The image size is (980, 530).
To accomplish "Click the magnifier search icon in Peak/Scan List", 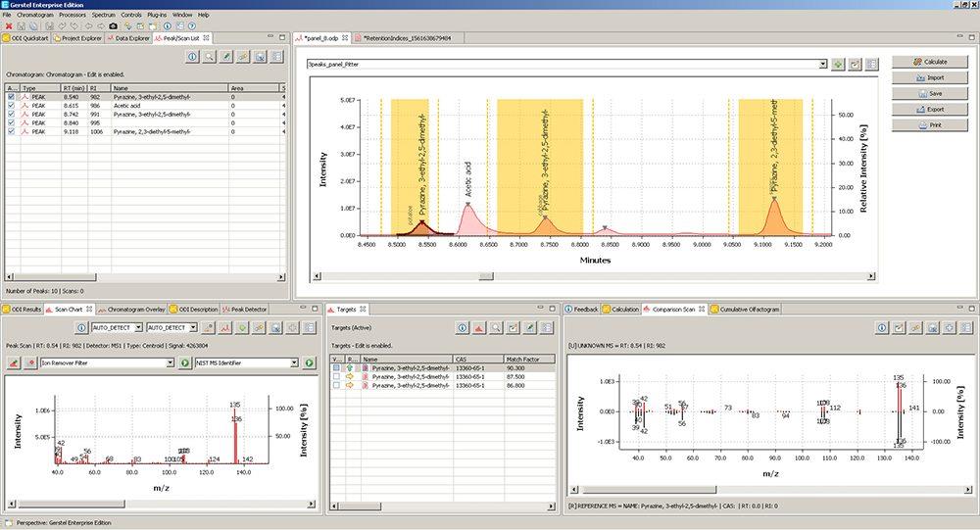I will point(209,57).
